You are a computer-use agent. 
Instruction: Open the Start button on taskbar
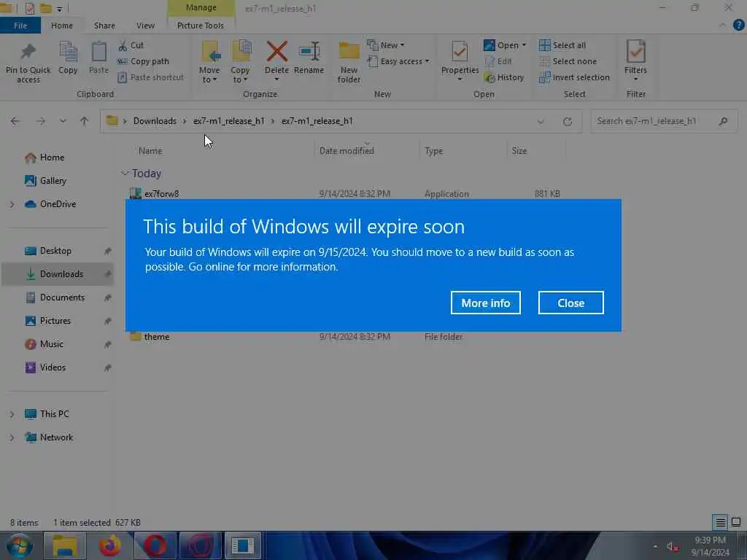click(20, 545)
